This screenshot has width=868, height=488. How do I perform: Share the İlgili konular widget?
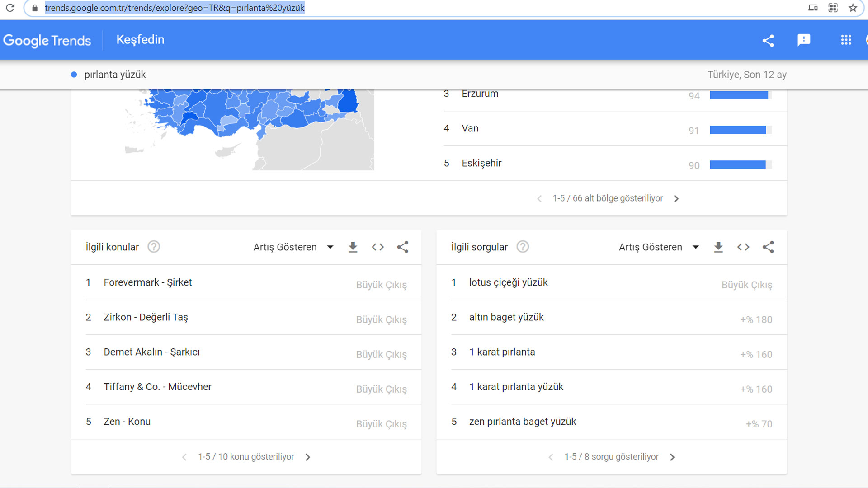pos(402,247)
